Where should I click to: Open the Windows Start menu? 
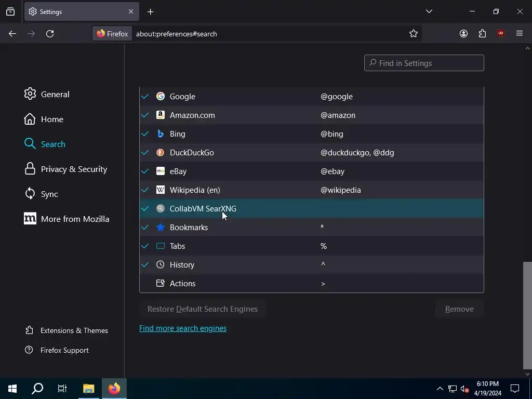point(12,389)
